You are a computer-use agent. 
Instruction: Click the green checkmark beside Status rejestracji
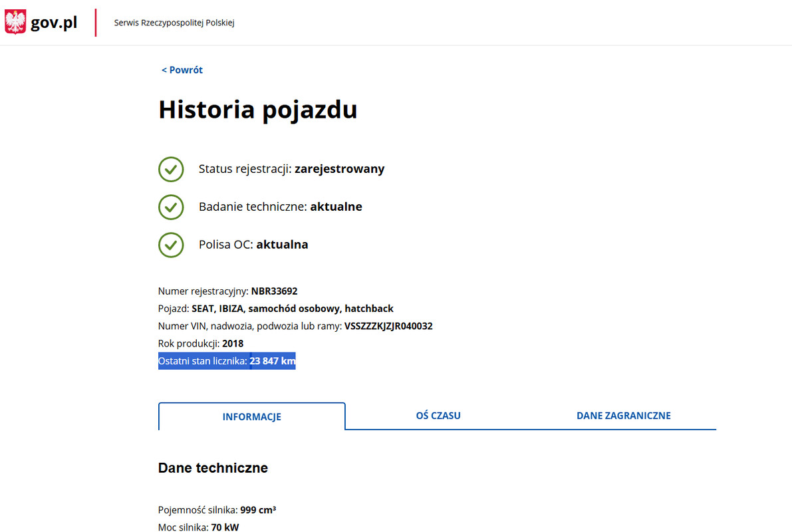pyautogui.click(x=171, y=169)
